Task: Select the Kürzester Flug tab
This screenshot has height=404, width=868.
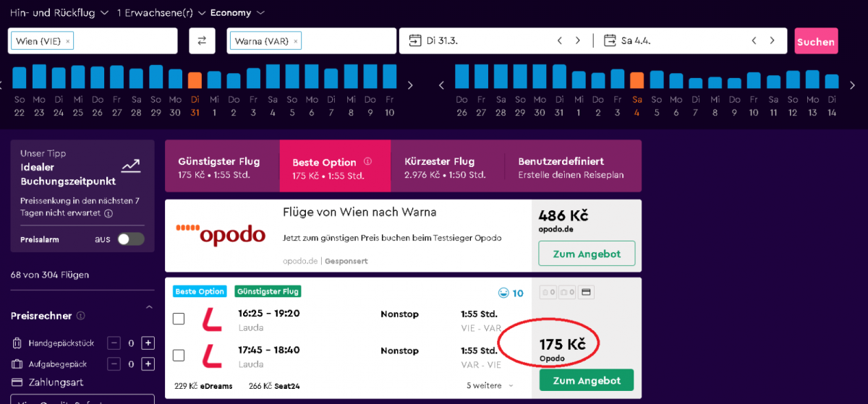Action: click(x=446, y=167)
